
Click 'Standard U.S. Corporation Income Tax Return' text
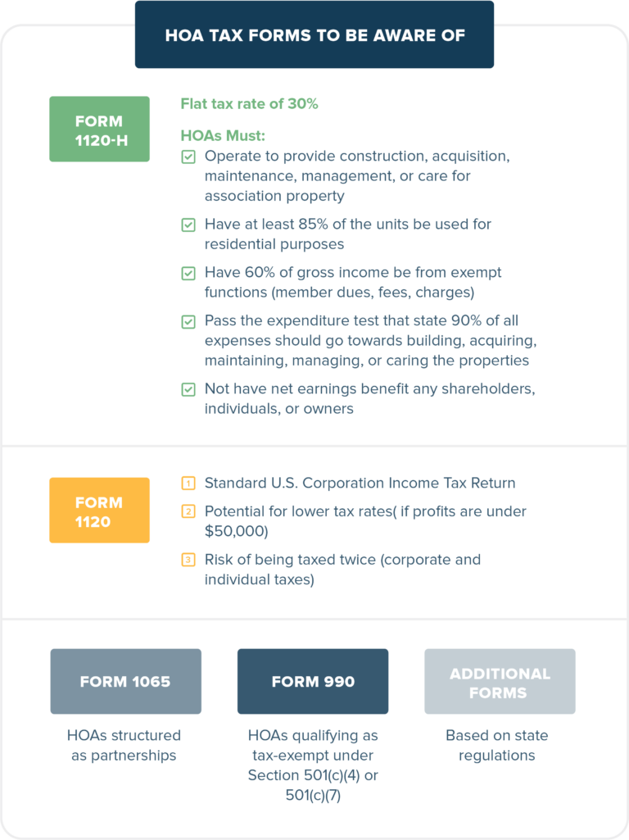click(x=360, y=484)
